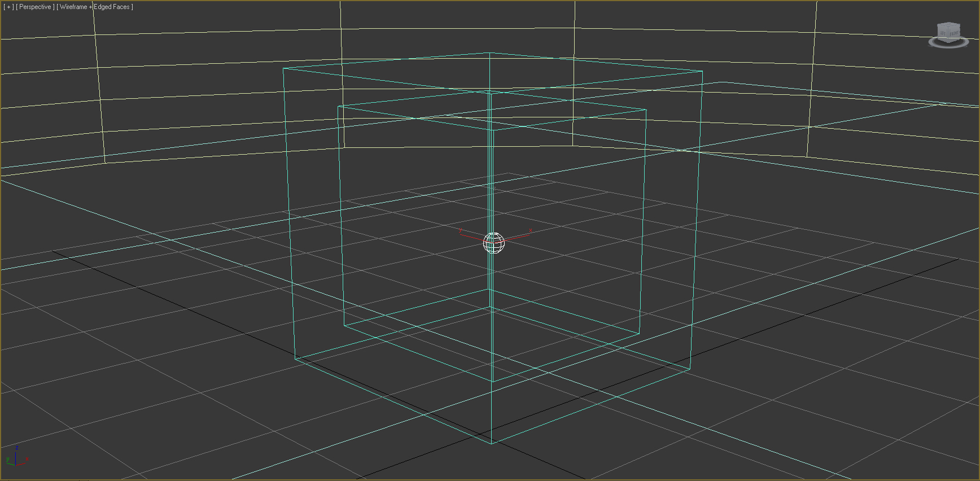Open the Wireframe + Edged Faces shading menu
The height and width of the screenshot is (481, 980).
95,7
